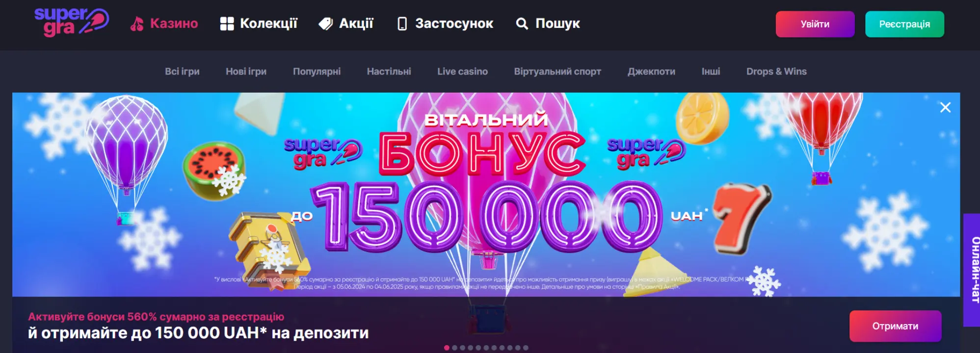Click the grid icon next to Колекції

tap(227, 24)
